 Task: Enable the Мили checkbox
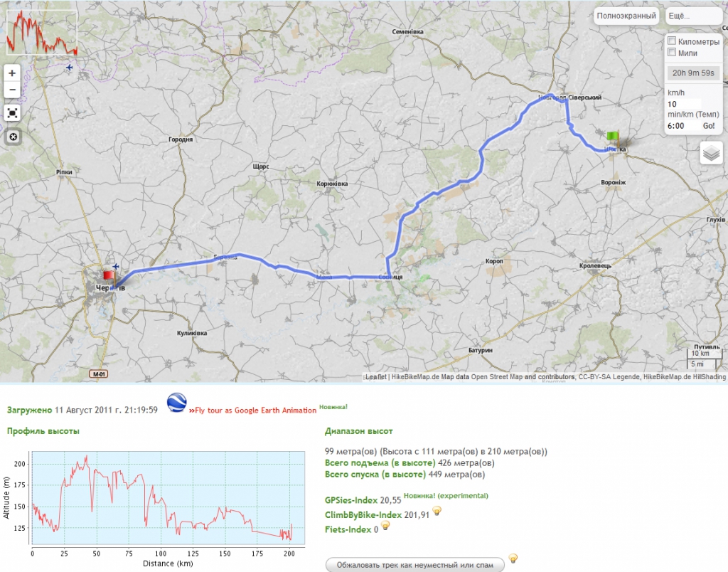tap(672, 53)
